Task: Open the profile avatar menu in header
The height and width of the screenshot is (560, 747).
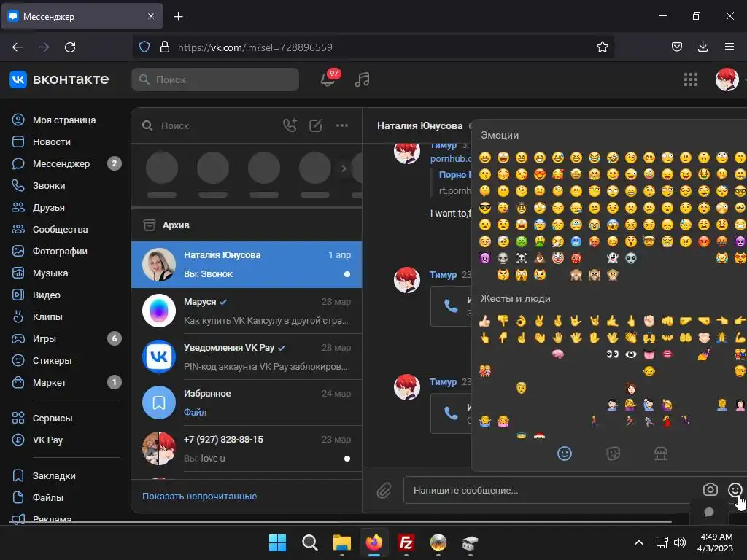Action: (x=727, y=79)
